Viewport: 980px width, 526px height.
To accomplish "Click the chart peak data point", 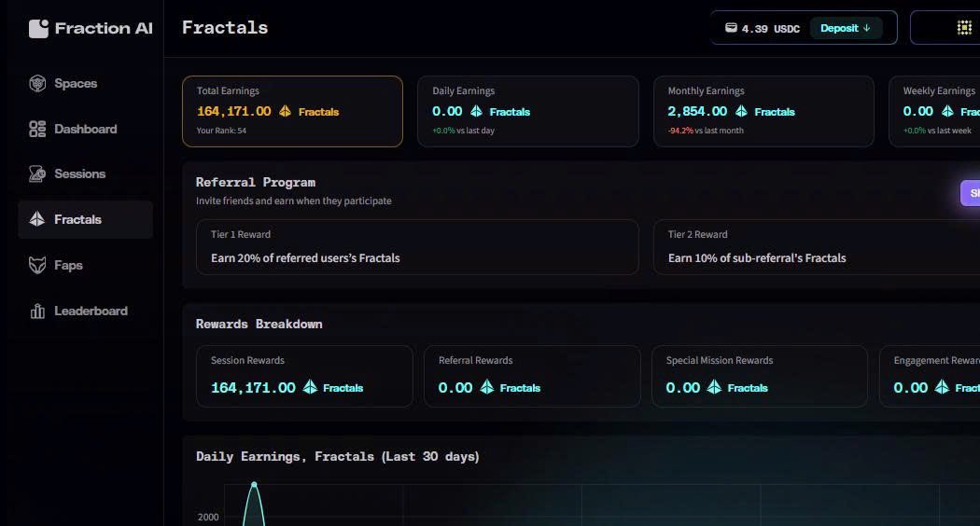I will click(x=254, y=484).
